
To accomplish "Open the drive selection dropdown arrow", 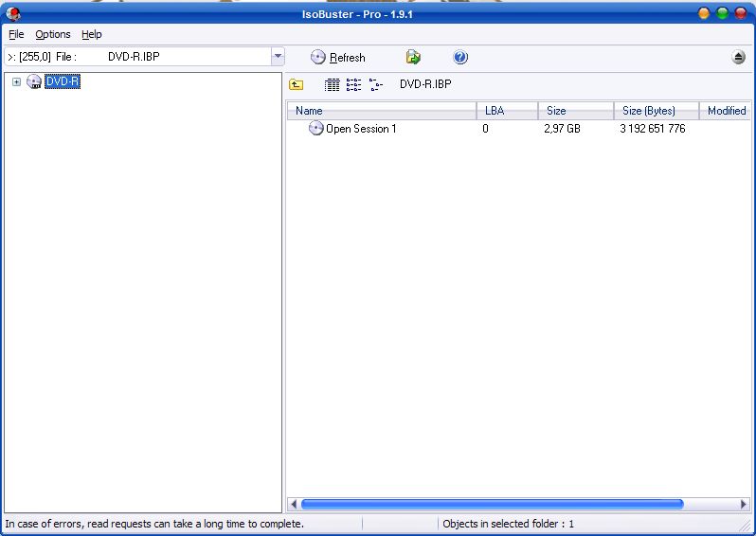I will coord(278,57).
